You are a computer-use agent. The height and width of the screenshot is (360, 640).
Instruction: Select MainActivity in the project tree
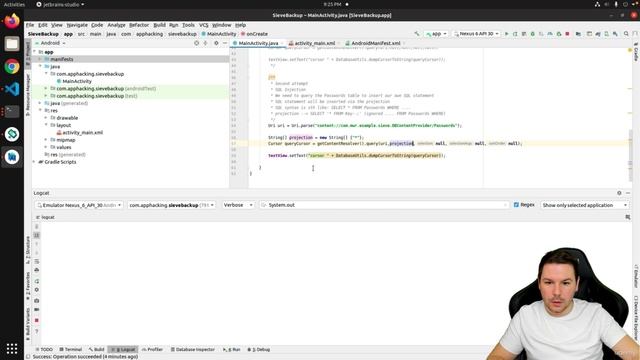[77, 81]
